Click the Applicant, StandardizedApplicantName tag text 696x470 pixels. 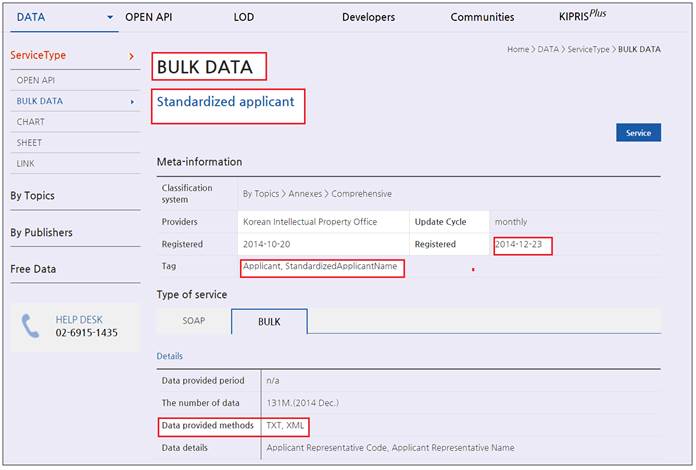tap(320, 266)
